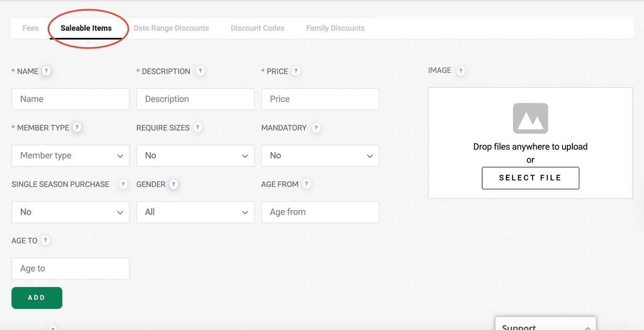
Task: Switch to the Fees tab
Action: (x=30, y=28)
